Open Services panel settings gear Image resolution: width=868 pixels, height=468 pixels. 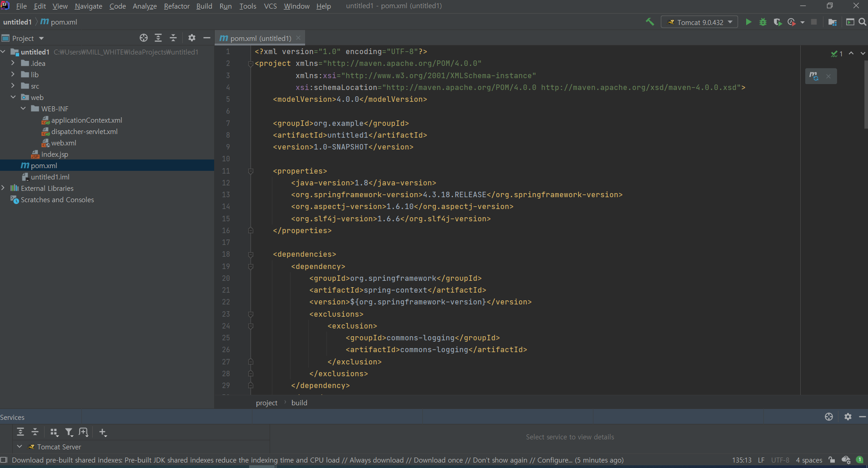[x=848, y=417]
